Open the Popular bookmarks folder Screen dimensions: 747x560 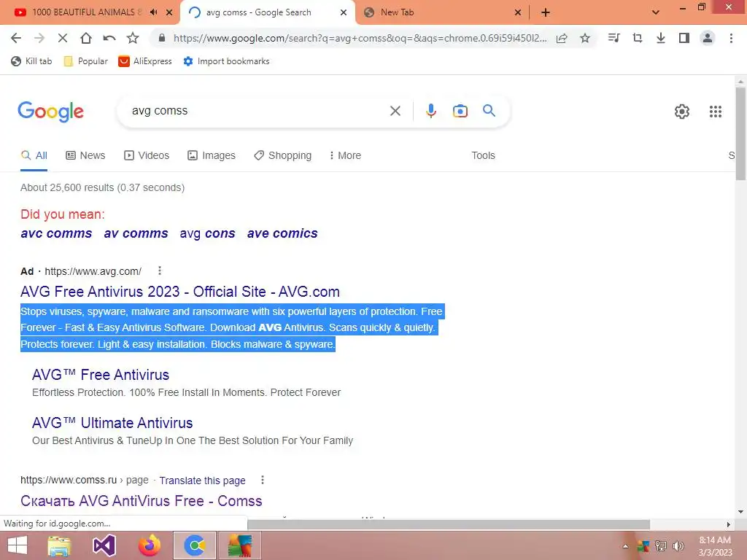click(x=86, y=61)
